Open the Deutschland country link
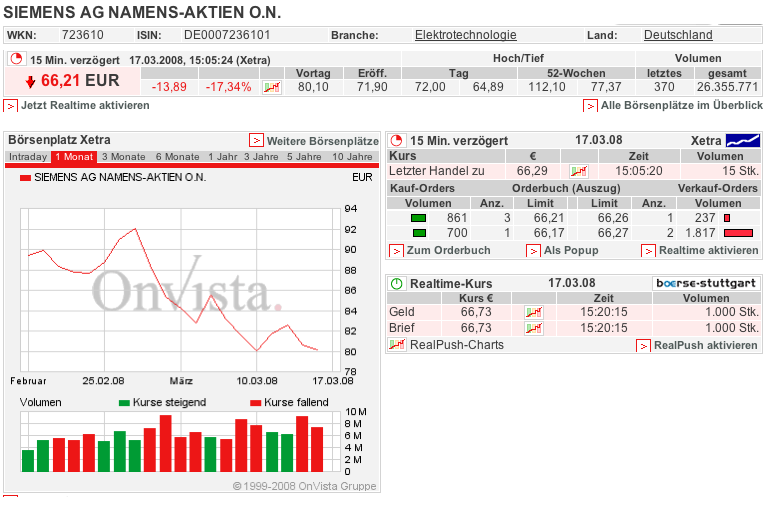 pos(678,35)
